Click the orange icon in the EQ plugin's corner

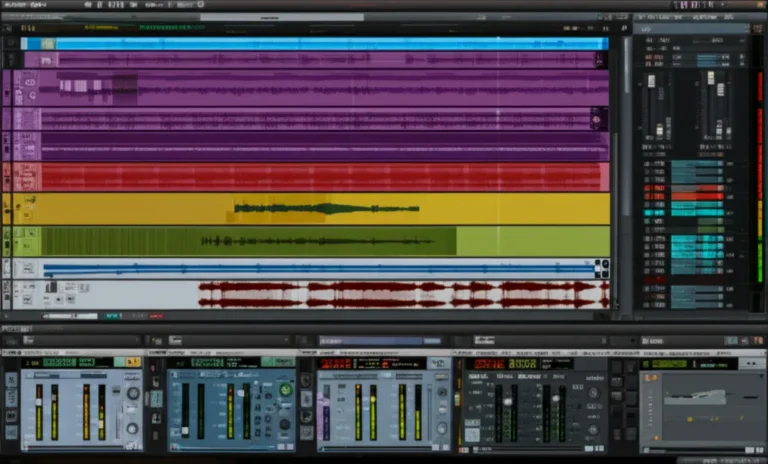[650, 378]
